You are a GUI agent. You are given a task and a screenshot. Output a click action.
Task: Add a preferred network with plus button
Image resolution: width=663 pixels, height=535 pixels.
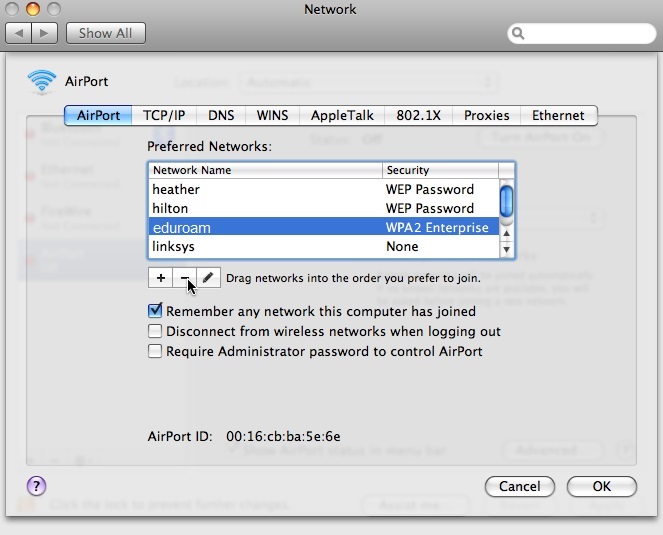(x=160, y=278)
